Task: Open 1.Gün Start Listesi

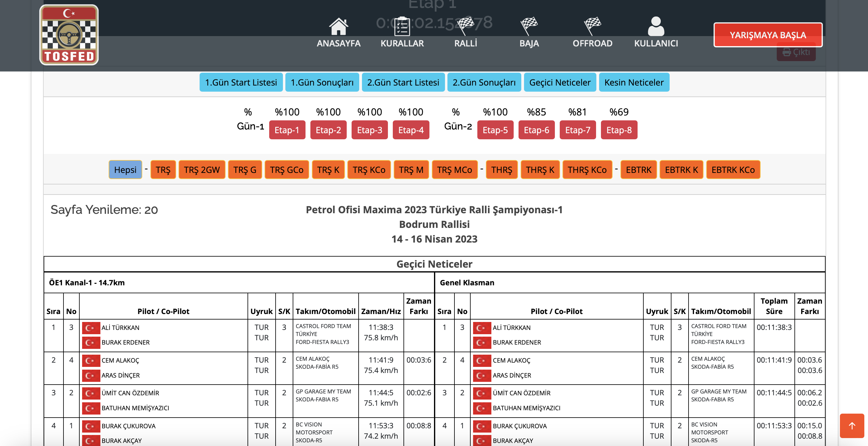Action: 241,82
